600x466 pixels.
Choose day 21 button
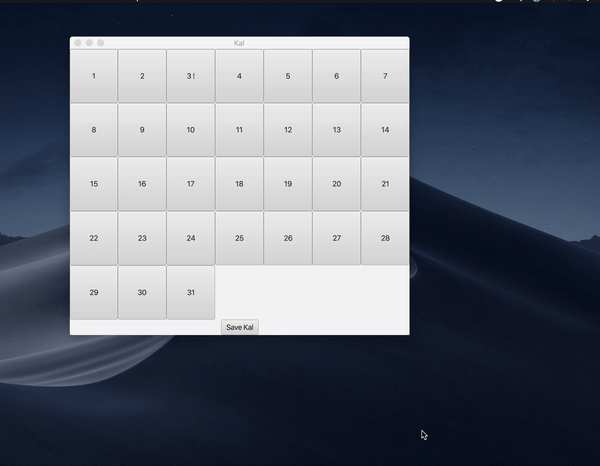385,184
